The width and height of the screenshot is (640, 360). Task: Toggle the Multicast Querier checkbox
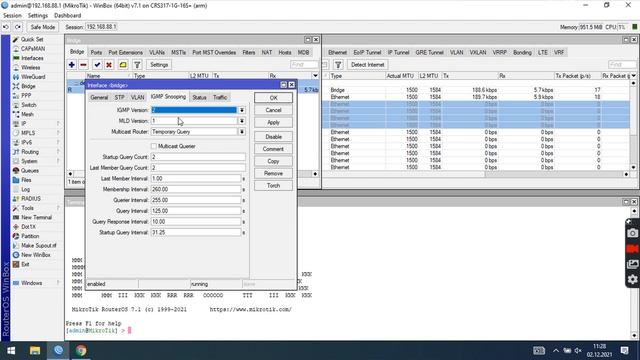coord(154,146)
